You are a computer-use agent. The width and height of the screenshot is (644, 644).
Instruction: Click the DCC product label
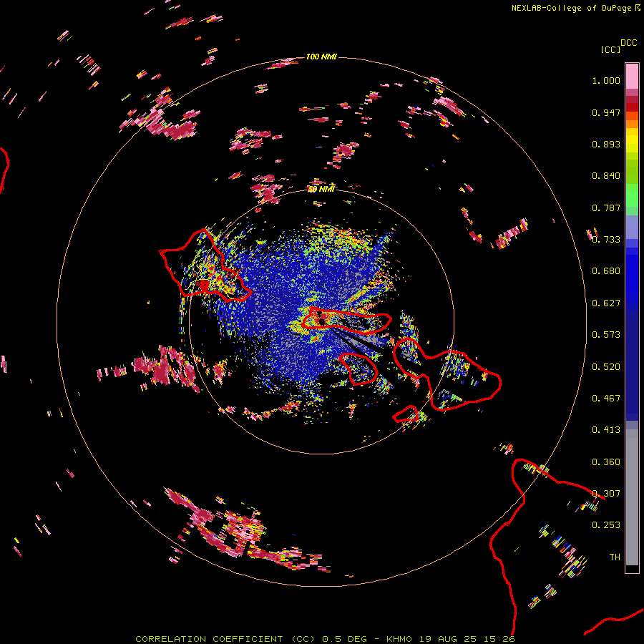pos(629,43)
